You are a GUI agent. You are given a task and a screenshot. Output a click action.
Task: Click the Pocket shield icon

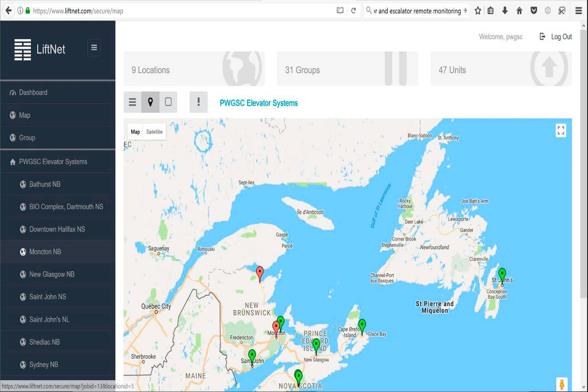point(534,10)
